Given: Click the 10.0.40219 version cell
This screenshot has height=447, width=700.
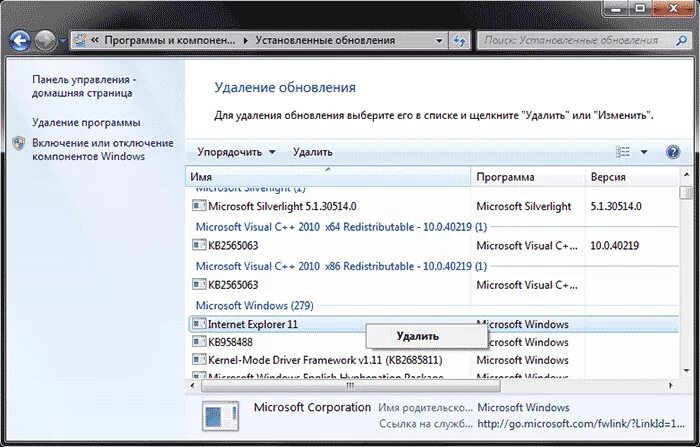Looking at the screenshot, I should tap(615, 246).
